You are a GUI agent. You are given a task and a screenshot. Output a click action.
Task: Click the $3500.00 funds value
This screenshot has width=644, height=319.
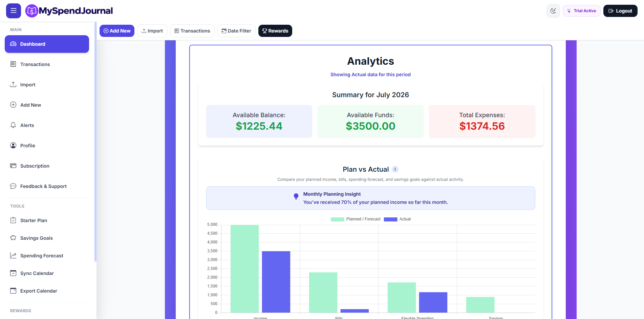tap(370, 126)
